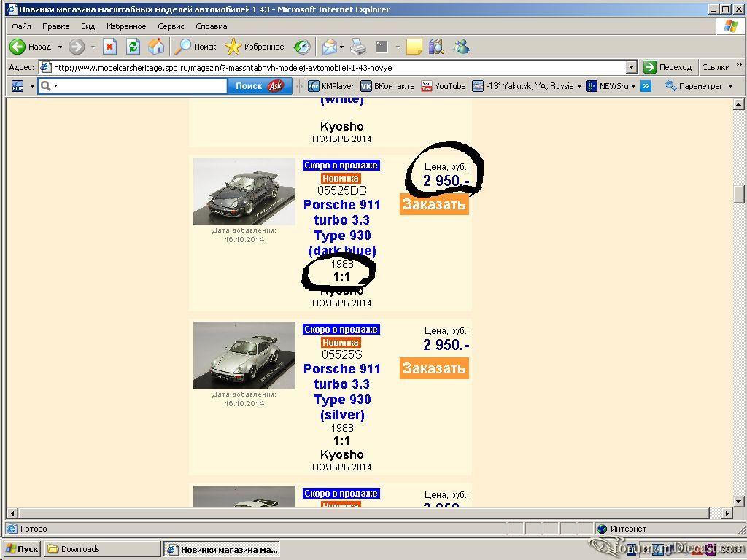
Task: Click the Переход go button
Action: point(667,67)
